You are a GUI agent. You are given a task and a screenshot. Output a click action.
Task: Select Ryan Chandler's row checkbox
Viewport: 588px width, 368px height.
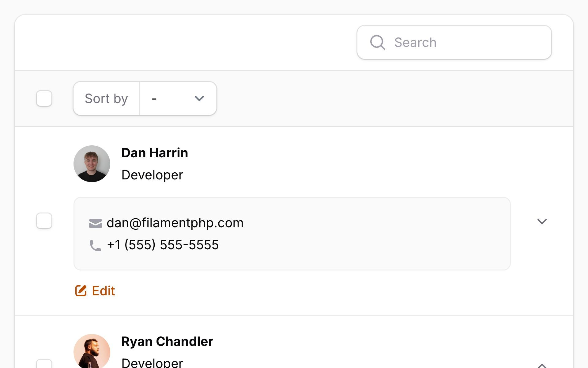point(44,364)
